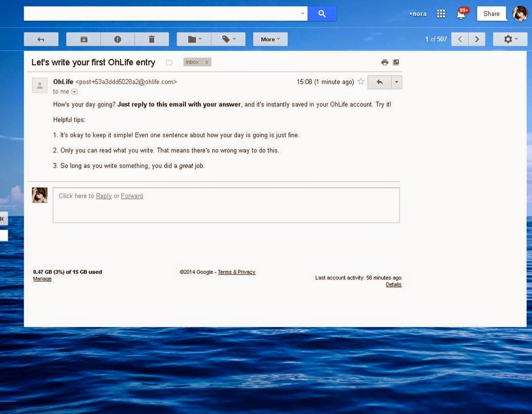Open the Google apps grid
This screenshot has height=414, width=532.
click(x=441, y=13)
